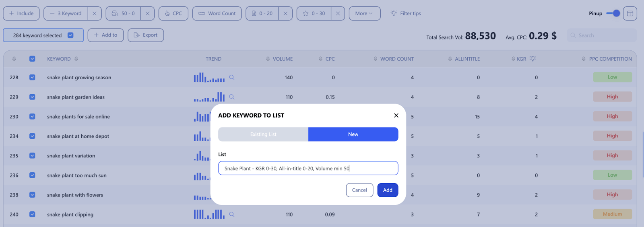Click keyword text snake plant too much sun
Image resolution: width=644 pixels, height=227 pixels.
pyautogui.click(x=77, y=175)
